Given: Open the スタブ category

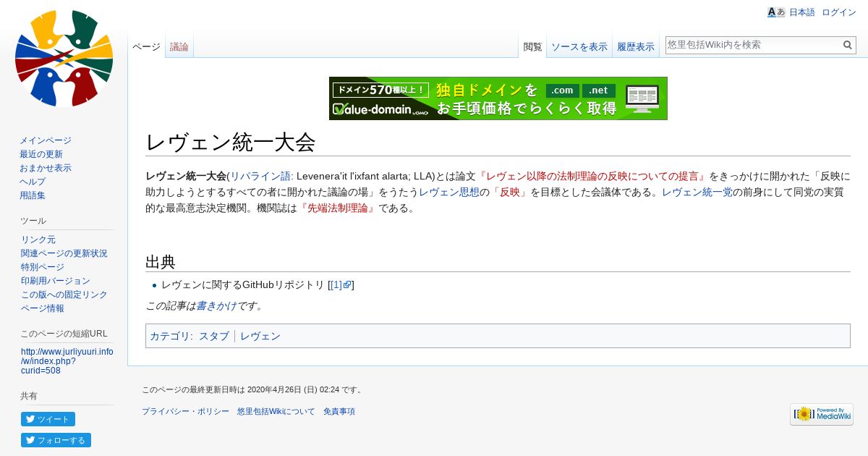Looking at the screenshot, I should (214, 336).
